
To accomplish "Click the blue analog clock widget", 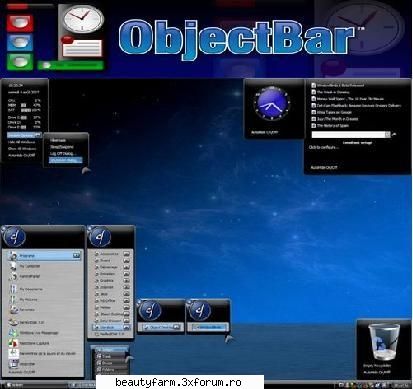I will (x=272, y=103).
